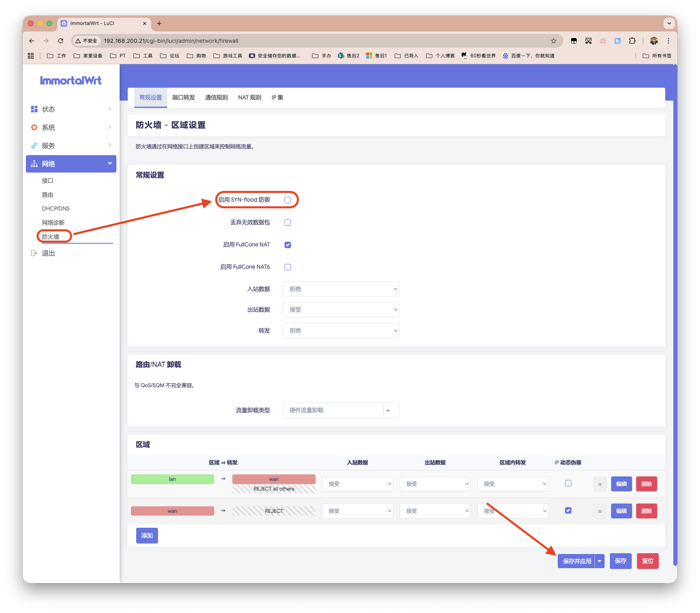Click the drag handle icon in lan row
Screen dimensions: 700x613
(x=600, y=484)
